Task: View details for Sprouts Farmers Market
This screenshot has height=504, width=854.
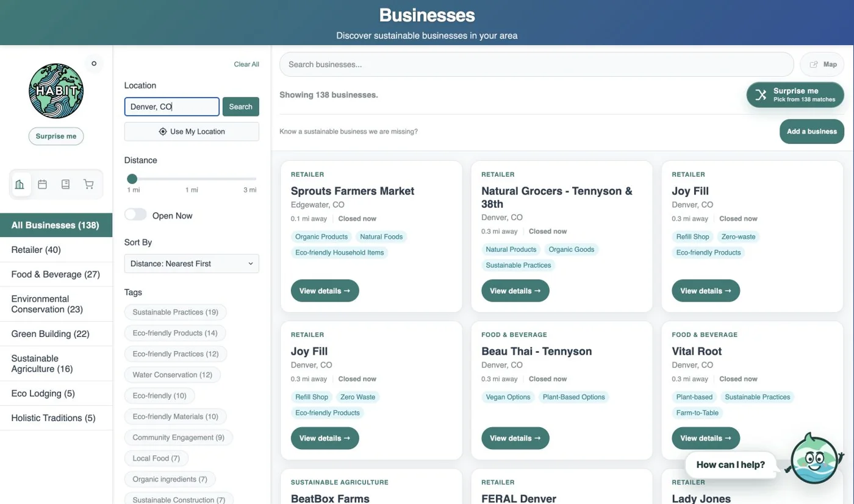Action: click(325, 291)
